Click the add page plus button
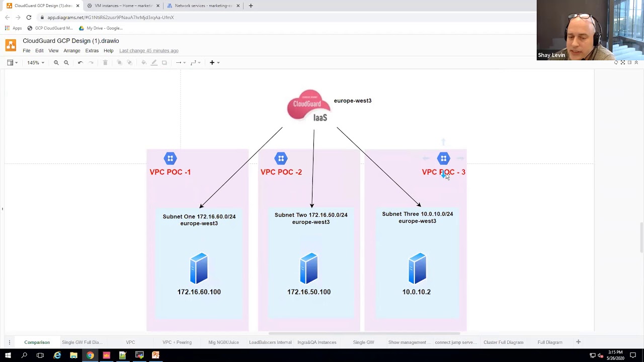Viewport: 644px width, 362px height. (578, 342)
